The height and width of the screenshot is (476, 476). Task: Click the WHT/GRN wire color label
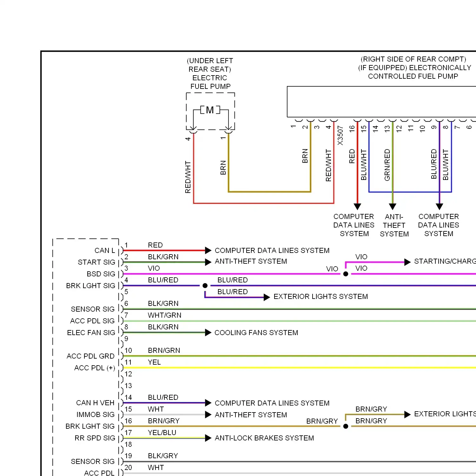165,315
